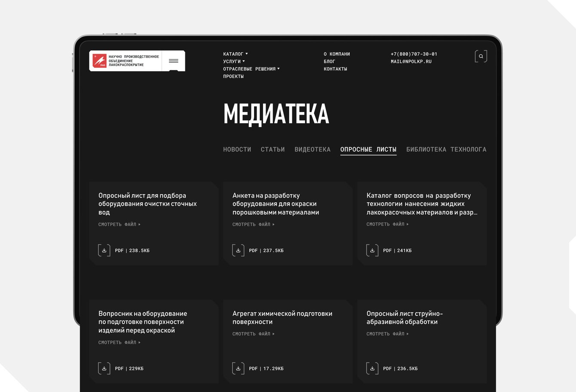Open the О компании page
Viewport: 576px width, 392px height.
[x=337, y=54]
